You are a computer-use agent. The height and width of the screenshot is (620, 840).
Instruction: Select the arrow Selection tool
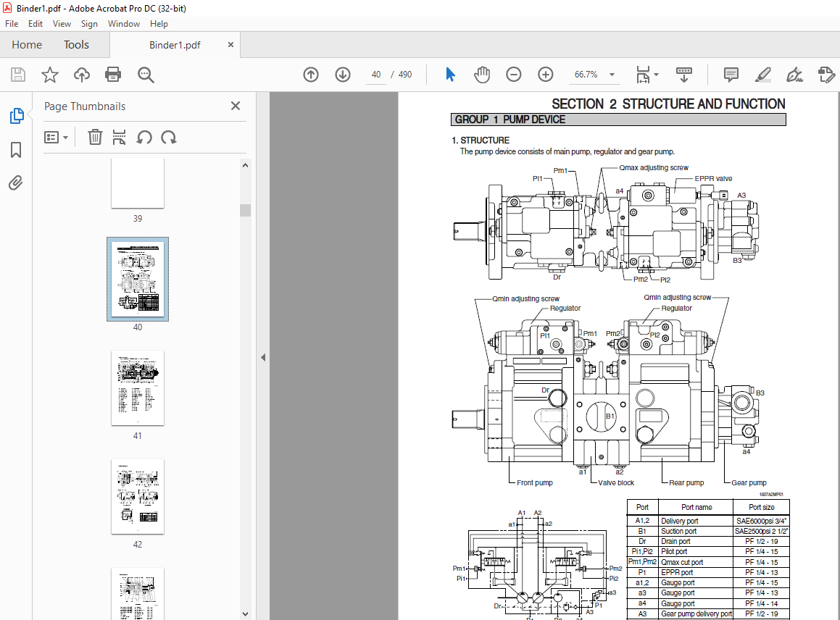point(450,75)
